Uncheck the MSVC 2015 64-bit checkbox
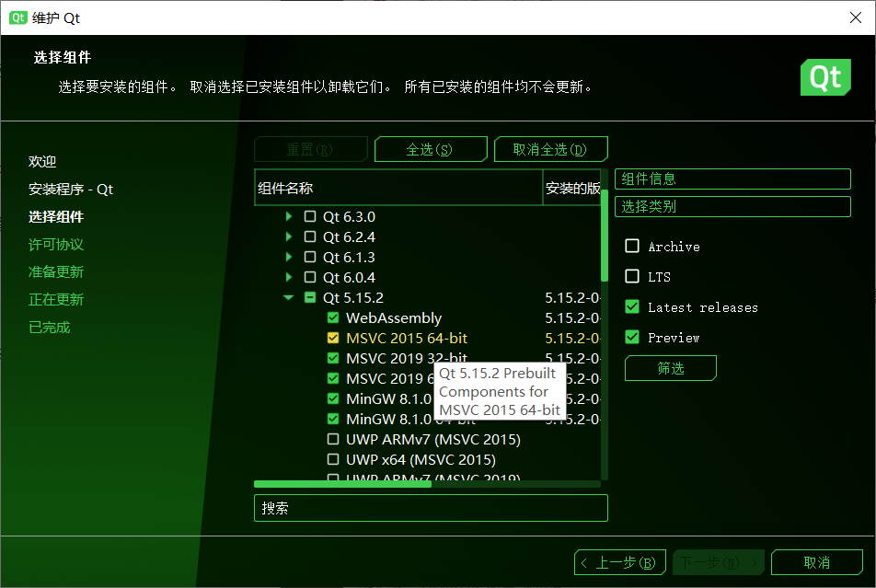 333,338
